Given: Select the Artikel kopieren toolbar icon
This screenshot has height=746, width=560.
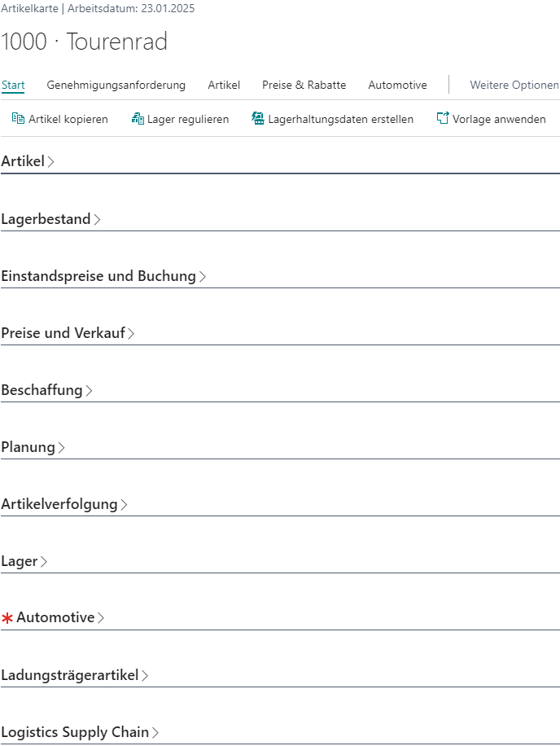Looking at the screenshot, I should tap(19, 118).
